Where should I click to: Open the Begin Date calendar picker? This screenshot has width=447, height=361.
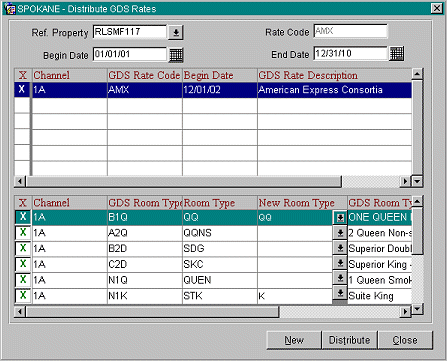pos(176,55)
